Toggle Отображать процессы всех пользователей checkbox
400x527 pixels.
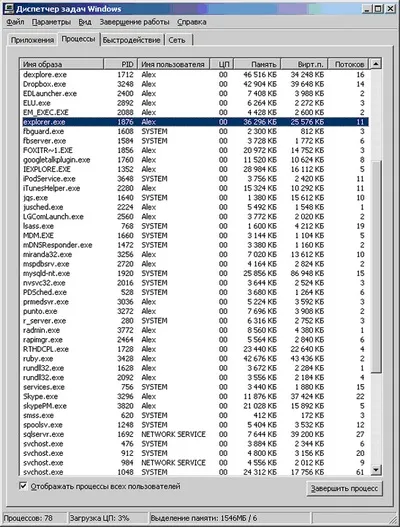tap(23, 486)
